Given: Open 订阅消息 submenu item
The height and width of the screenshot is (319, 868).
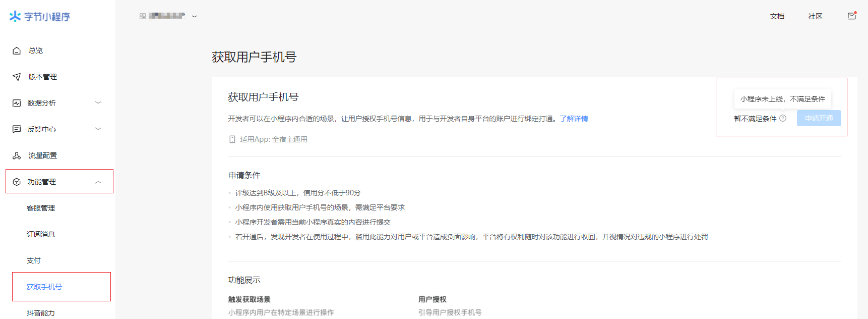Looking at the screenshot, I should pos(41,234).
